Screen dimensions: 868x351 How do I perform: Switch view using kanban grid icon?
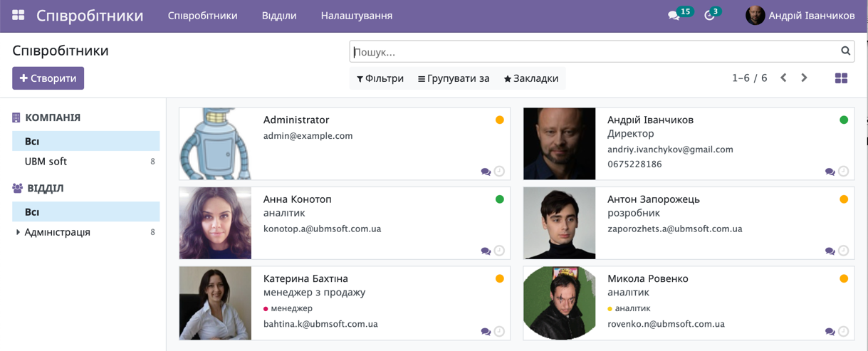pyautogui.click(x=841, y=78)
